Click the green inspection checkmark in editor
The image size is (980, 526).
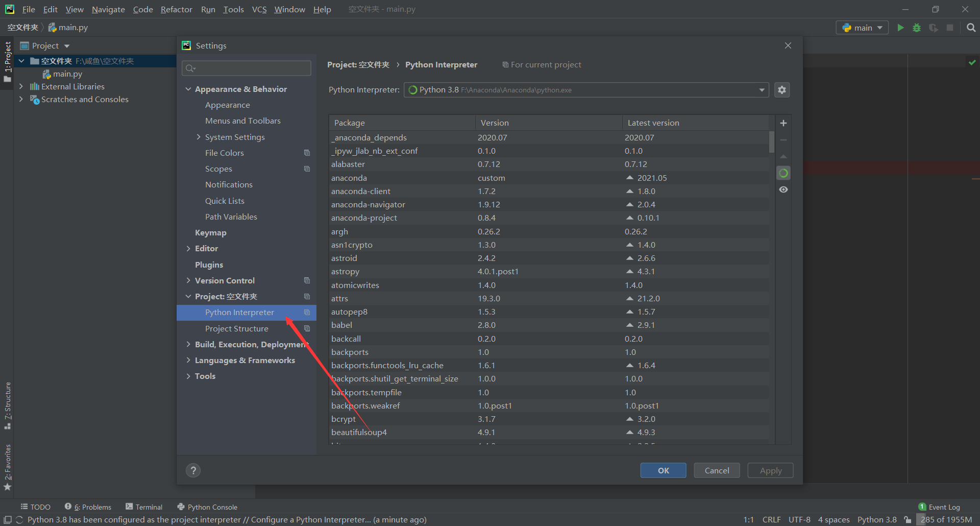point(972,62)
